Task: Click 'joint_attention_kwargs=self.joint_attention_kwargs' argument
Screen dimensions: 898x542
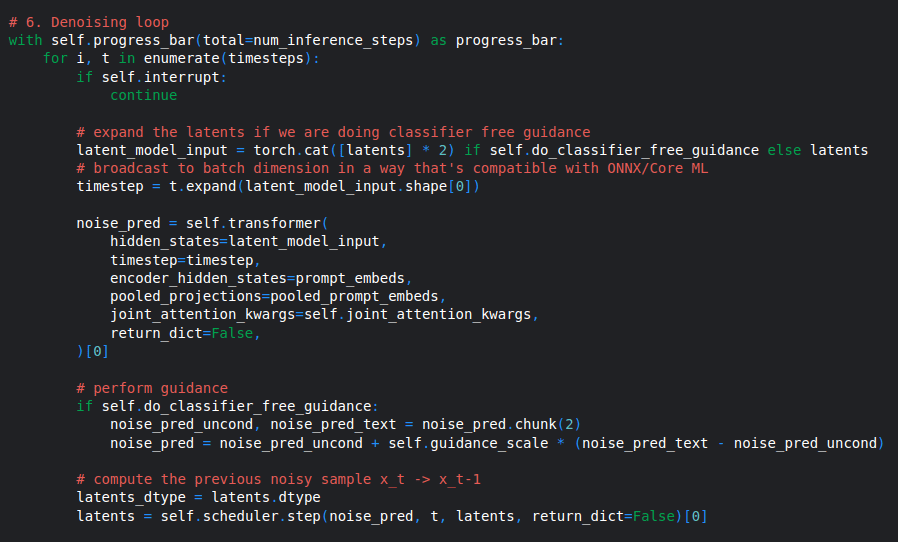Action: (321, 315)
